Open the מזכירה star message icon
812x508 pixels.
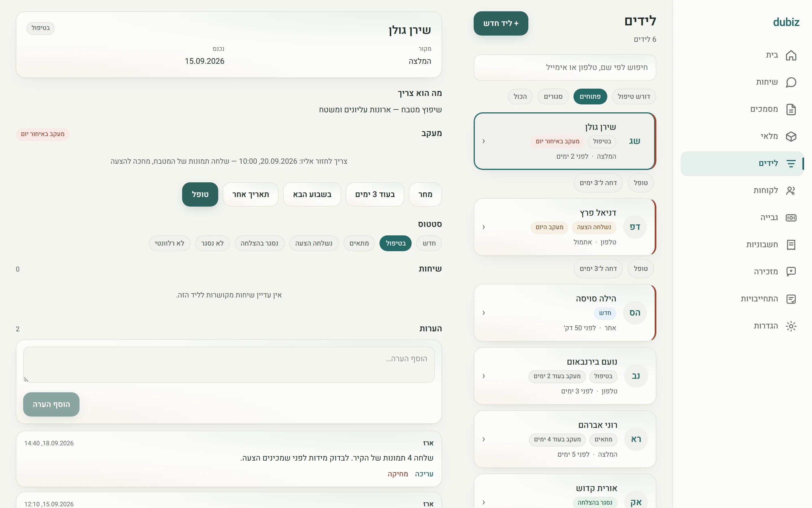[791, 272]
